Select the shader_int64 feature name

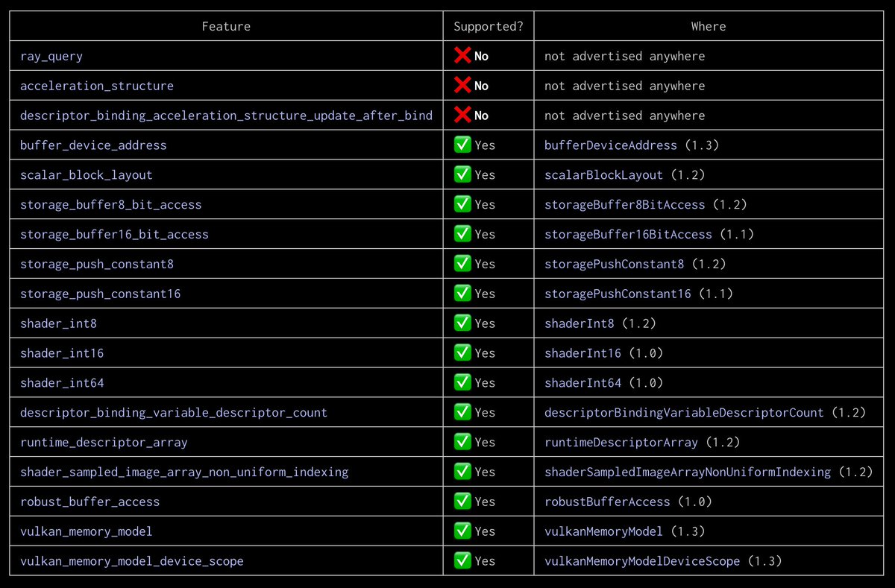pyautogui.click(x=62, y=383)
